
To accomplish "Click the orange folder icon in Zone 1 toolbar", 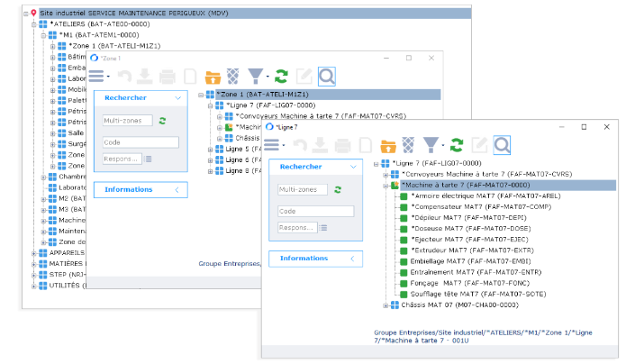I will point(213,77).
